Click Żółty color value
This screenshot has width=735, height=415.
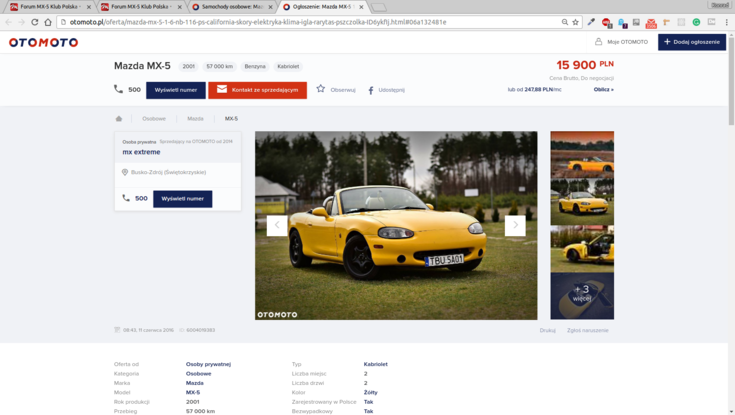coord(370,392)
